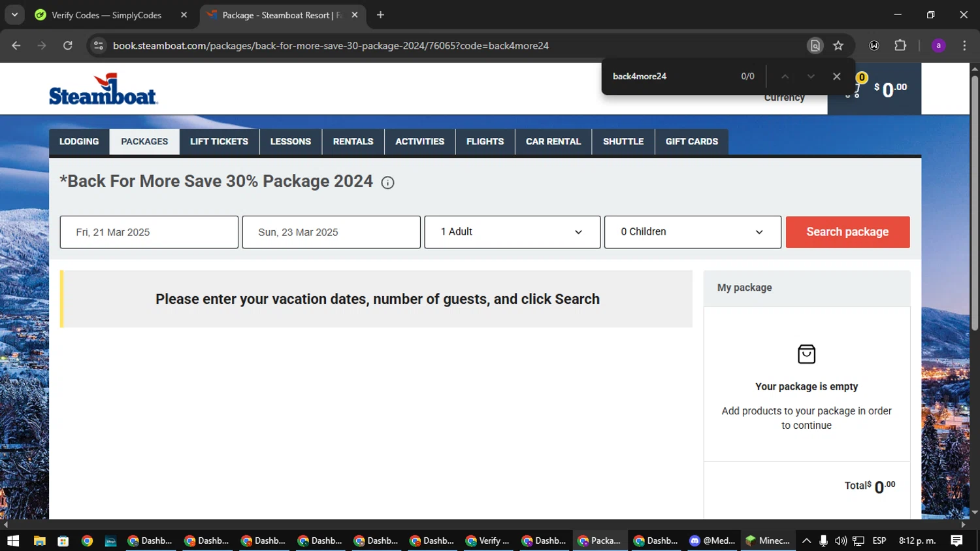Viewport: 980px width, 551px height.
Task: Bookmark this page with the star icon
Action: 838,46
